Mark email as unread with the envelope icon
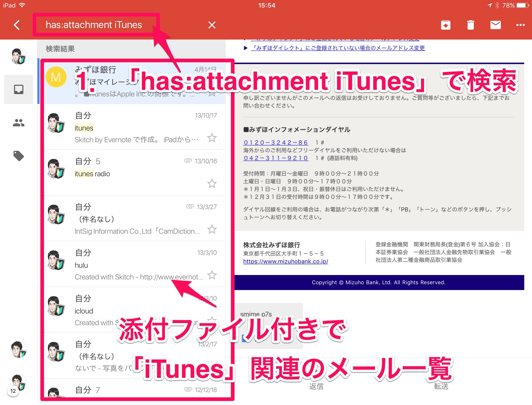This screenshot has height=405, width=532. coord(495,25)
